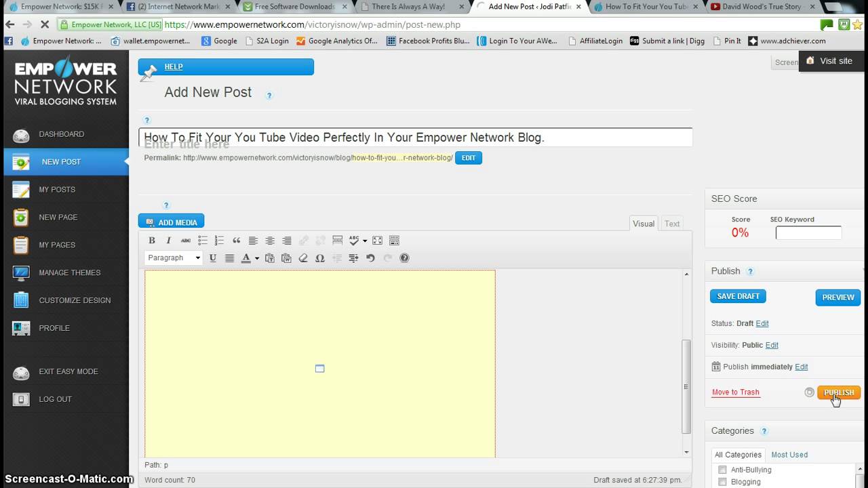Insert an unordered bullet list

tap(203, 241)
